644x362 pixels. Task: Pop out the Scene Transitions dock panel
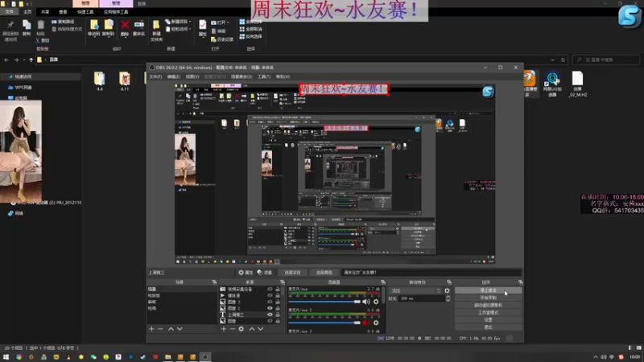tap(449, 282)
